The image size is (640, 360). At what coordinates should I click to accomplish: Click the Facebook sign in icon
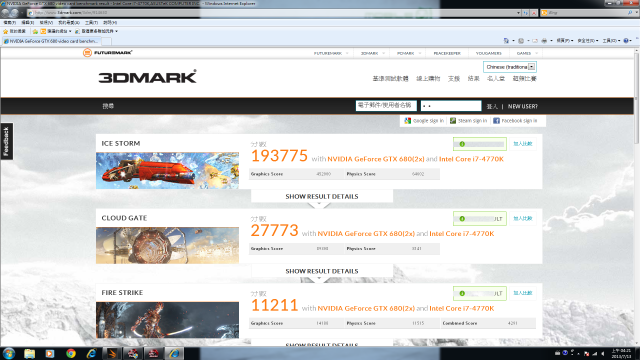click(x=496, y=121)
